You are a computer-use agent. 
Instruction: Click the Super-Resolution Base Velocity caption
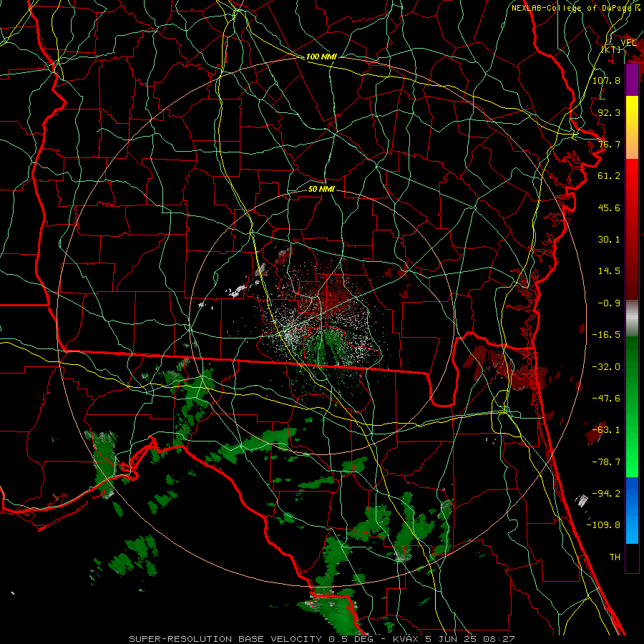click(321, 639)
